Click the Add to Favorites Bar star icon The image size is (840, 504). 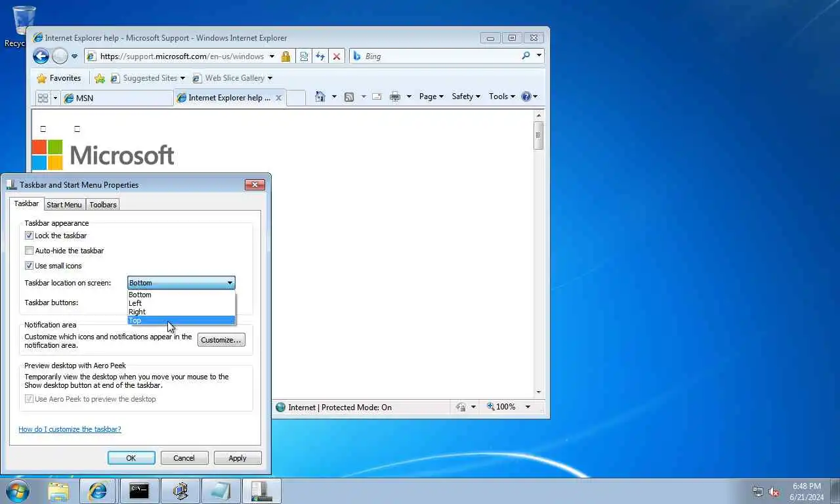pyautogui.click(x=100, y=78)
